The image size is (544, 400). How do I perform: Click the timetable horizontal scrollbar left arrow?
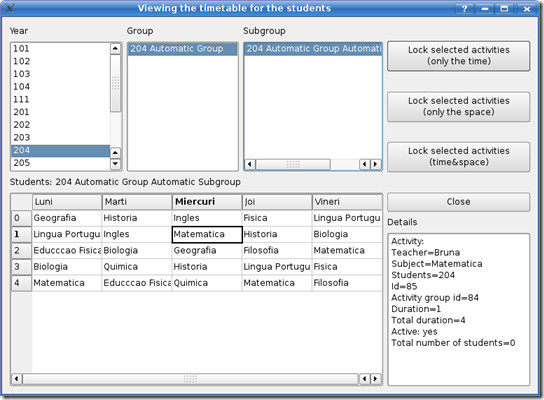click(17, 378)
